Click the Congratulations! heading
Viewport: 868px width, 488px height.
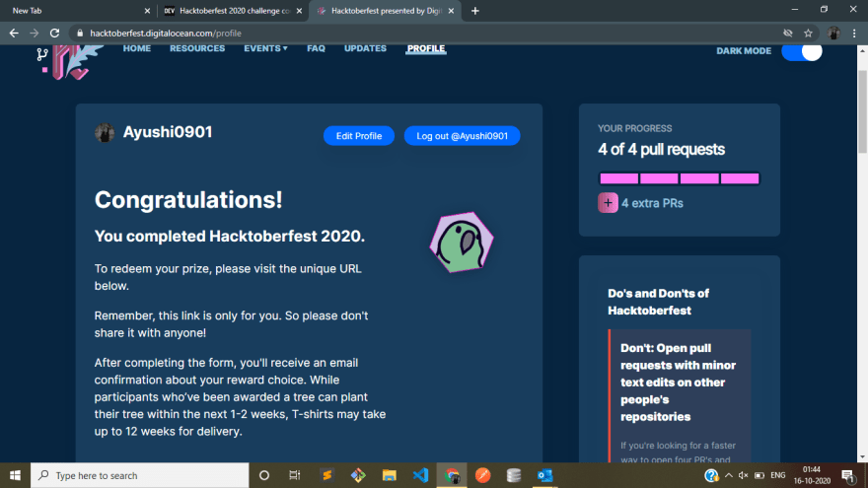click(188, 200)
